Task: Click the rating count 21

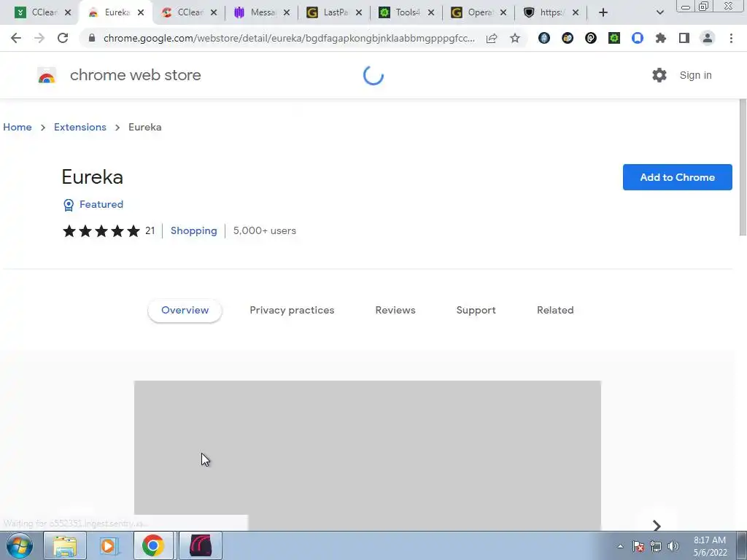Action: 150,230
